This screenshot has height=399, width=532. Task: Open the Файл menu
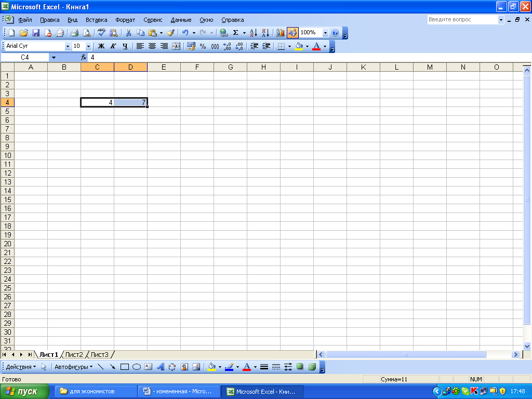tap(25, 20)
